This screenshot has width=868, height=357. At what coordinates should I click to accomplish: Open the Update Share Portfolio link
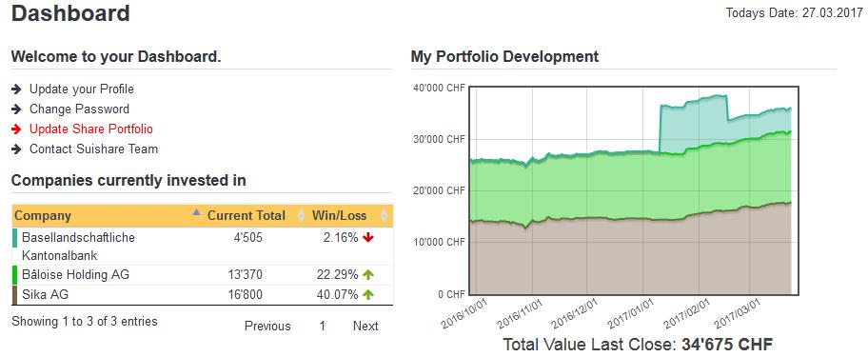click(90, 129)
